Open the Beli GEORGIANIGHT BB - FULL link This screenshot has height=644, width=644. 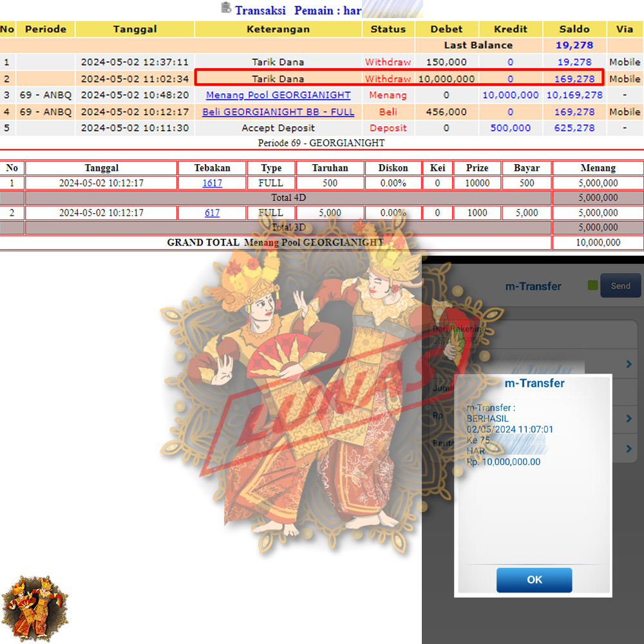278,111
